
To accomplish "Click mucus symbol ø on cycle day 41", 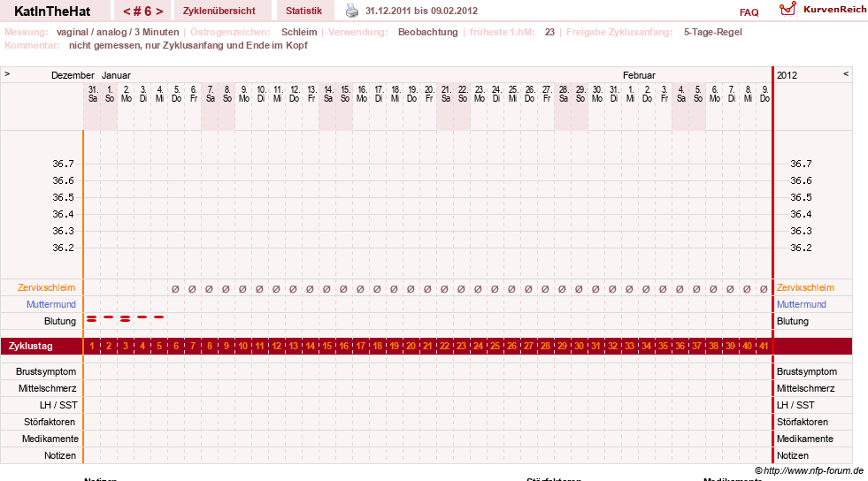I will [x=764, y=288].
